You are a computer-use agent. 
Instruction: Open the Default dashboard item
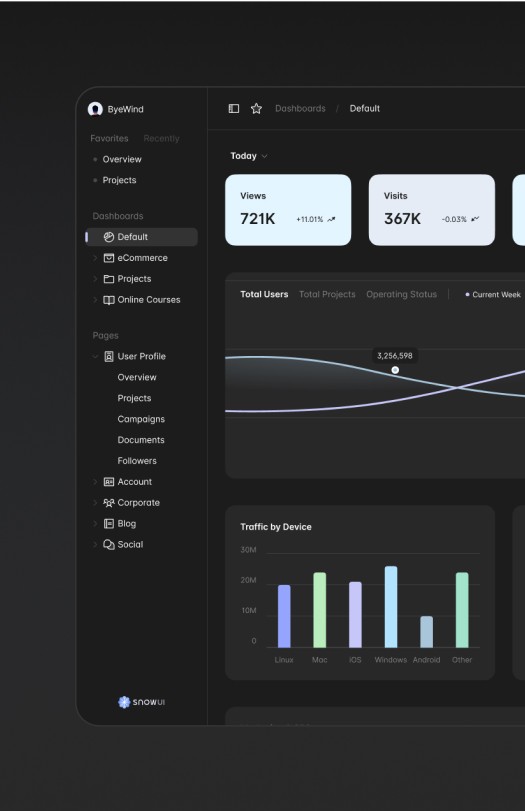point(142,237)
